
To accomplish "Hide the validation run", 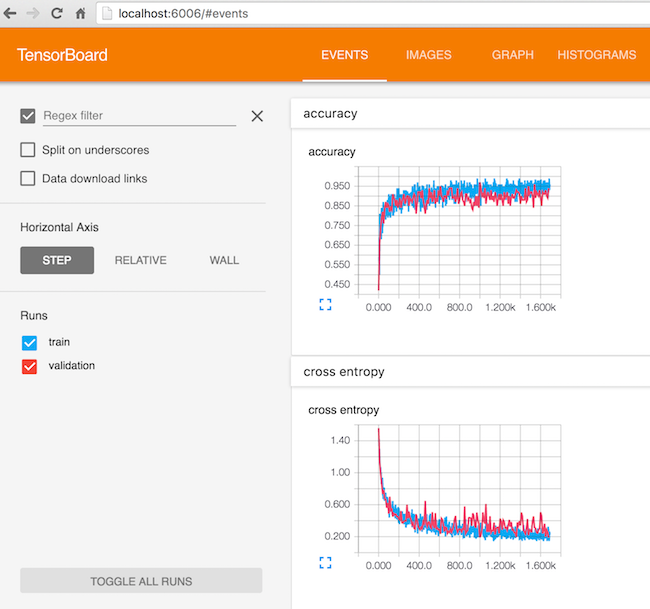I will pos(29,366).
